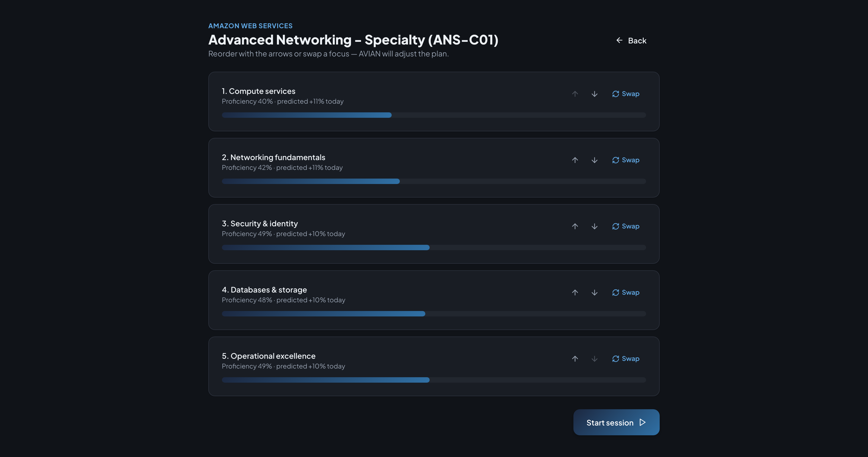Image resolution: width=868 pixels, height=457 pixels.
Task: Move Databases & storage up in order
Action: coord(575,293)
